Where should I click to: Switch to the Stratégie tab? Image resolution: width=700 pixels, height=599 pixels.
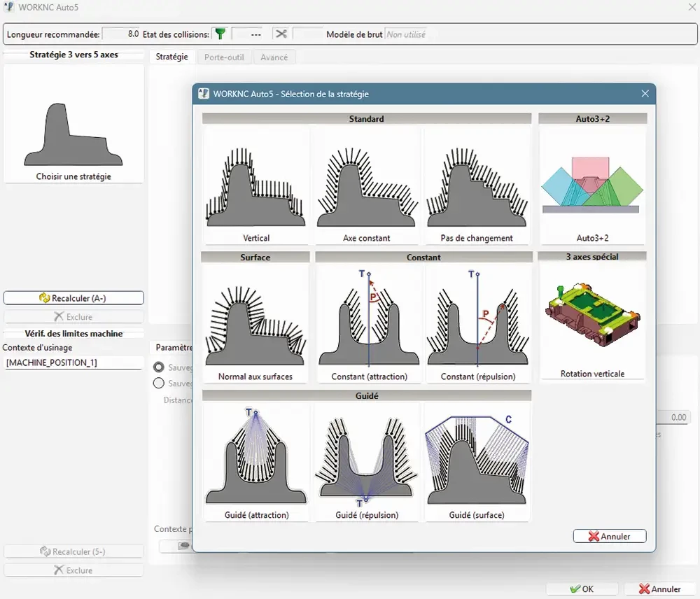(x=171, y=57)
